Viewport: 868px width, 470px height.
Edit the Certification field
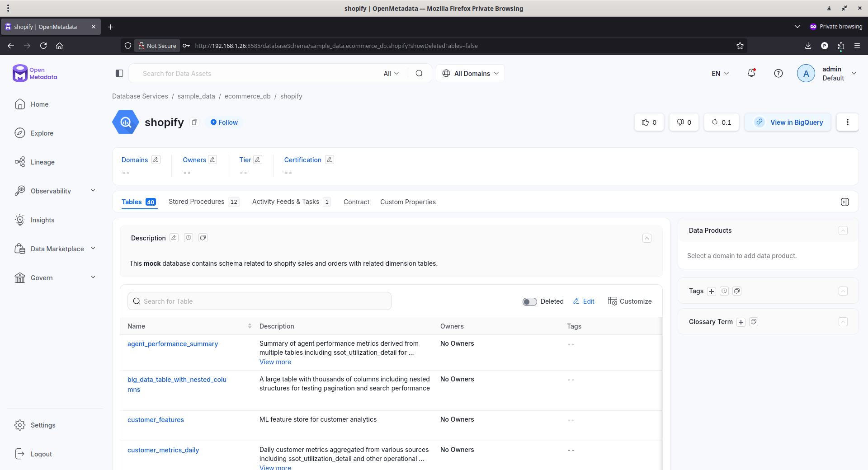click(x=330, y=160)
